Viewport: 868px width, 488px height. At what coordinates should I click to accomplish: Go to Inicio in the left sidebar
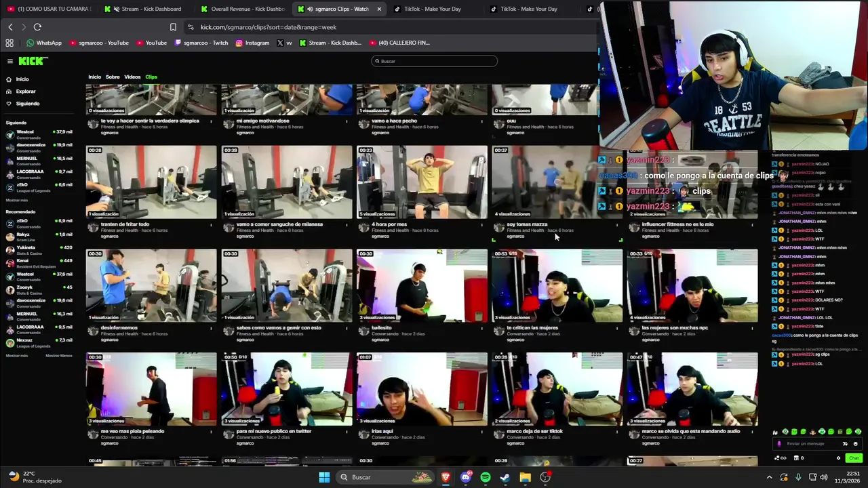point(22,79)
